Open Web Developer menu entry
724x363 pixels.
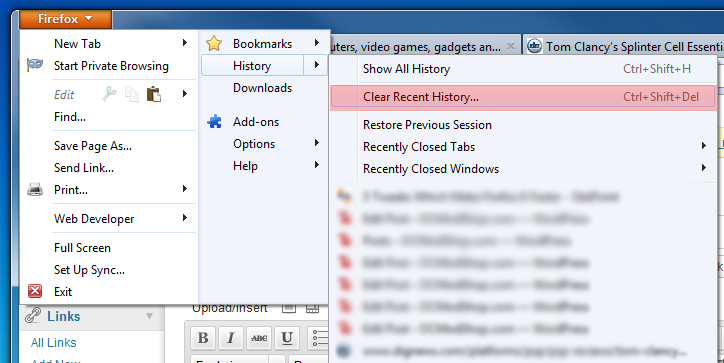[x=94, y=219]
